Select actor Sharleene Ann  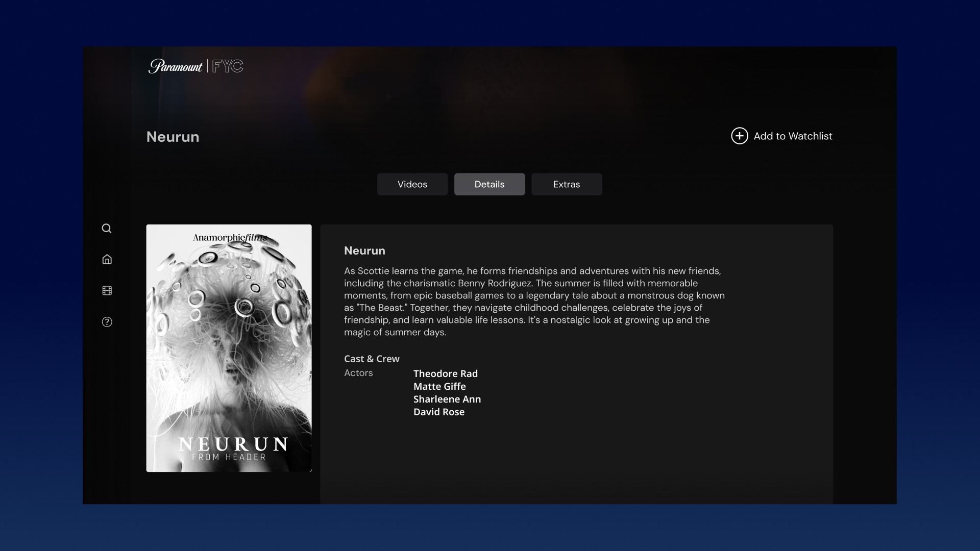click(447, 399)
